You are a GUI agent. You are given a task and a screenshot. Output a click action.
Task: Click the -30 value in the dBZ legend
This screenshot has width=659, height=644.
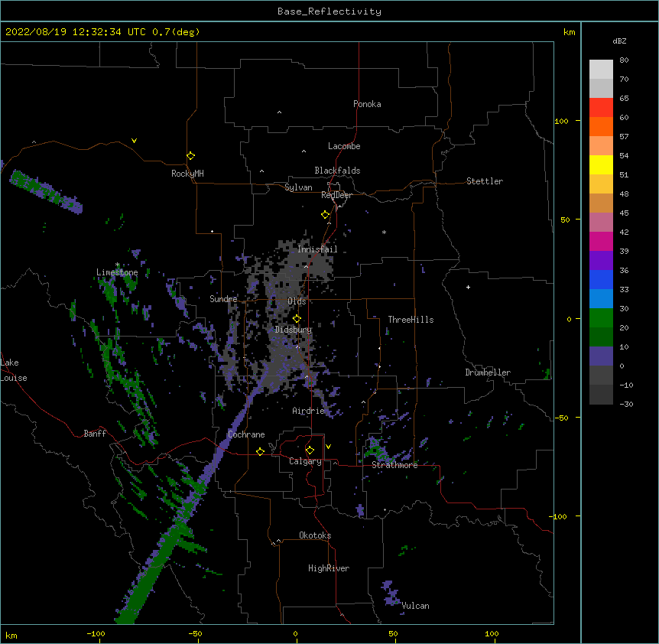pos(626,405)
